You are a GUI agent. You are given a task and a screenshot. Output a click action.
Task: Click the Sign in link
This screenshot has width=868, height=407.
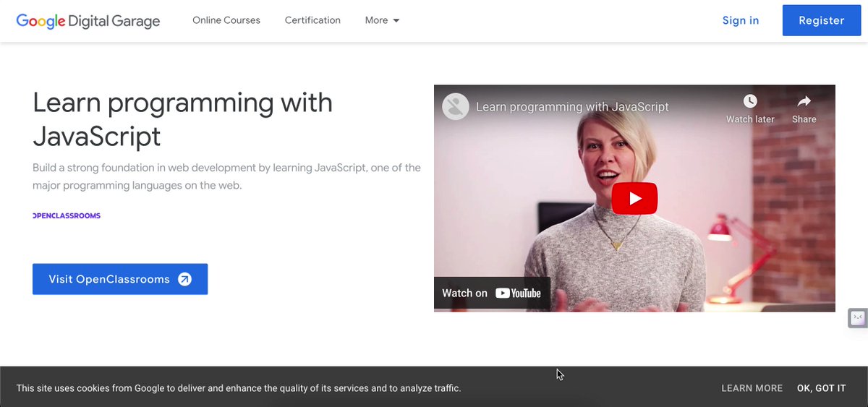(741, 20)
